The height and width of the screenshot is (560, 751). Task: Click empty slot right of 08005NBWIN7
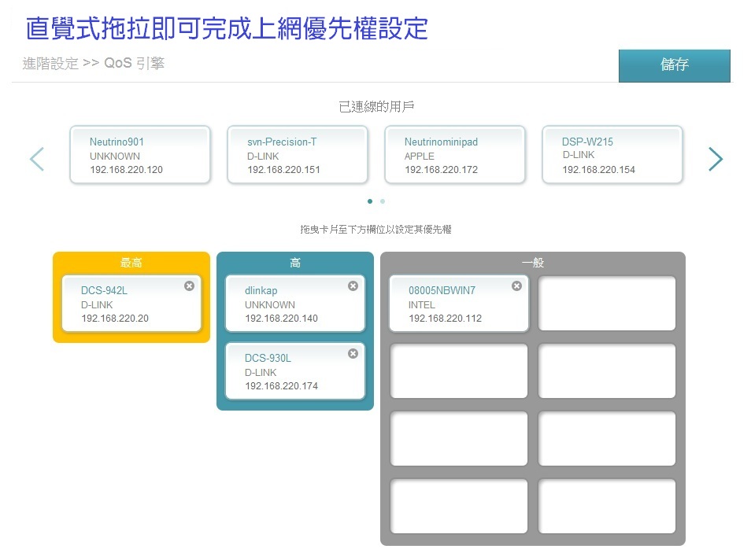pyautogui.click(x=607, y=304)
